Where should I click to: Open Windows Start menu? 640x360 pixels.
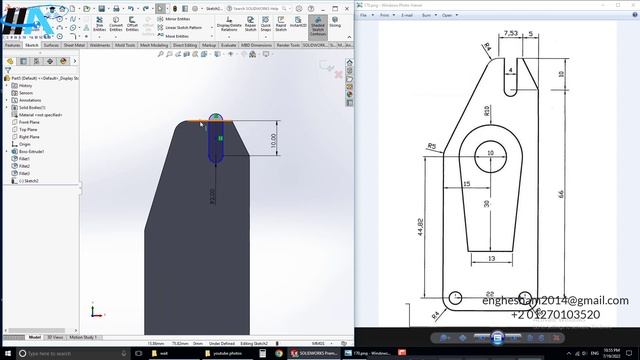pos(8,353)
